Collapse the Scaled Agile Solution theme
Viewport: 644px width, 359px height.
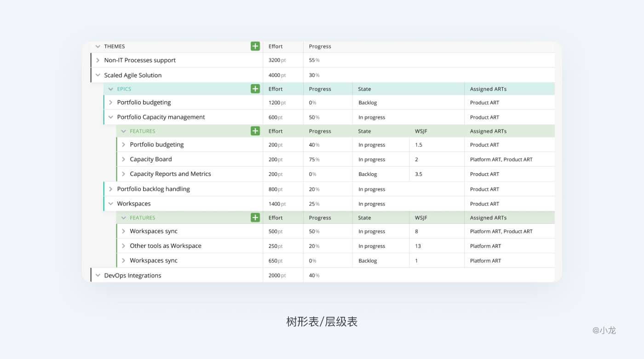98,75
